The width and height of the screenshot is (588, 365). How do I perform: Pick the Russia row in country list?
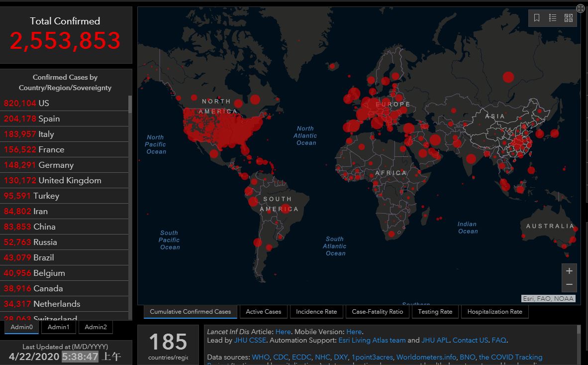[x=64, y=242]
